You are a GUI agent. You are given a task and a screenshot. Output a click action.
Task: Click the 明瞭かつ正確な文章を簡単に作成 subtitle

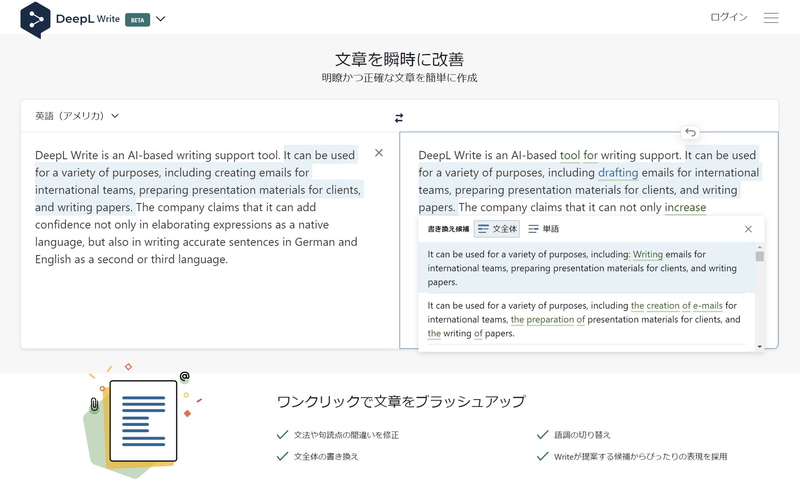399,78
